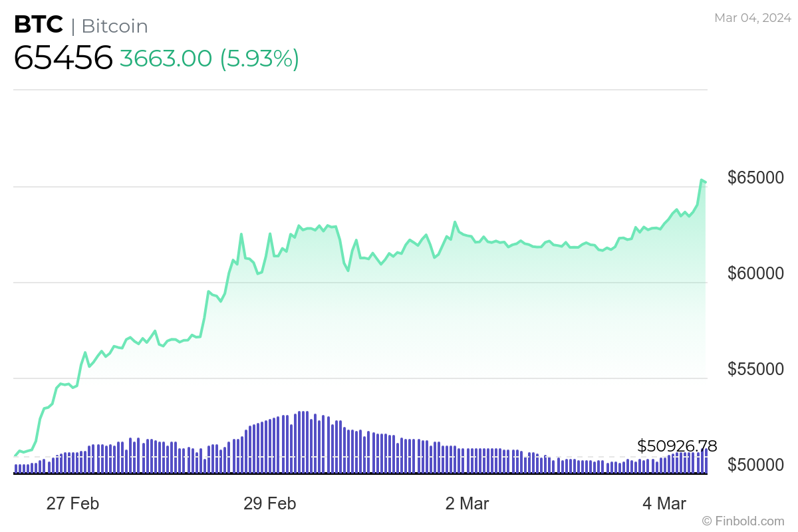Click the $50000 axis label

(x=756, y=465)
